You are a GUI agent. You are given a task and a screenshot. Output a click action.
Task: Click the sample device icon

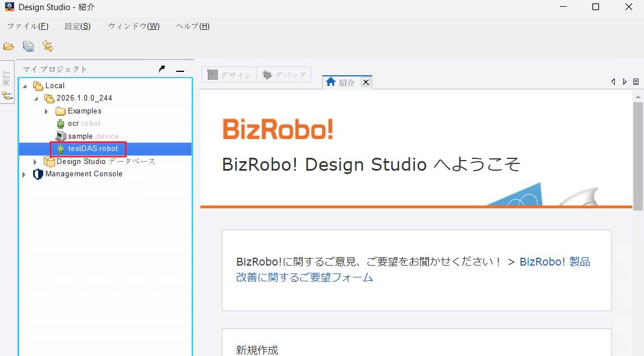(x=61, y=136)
